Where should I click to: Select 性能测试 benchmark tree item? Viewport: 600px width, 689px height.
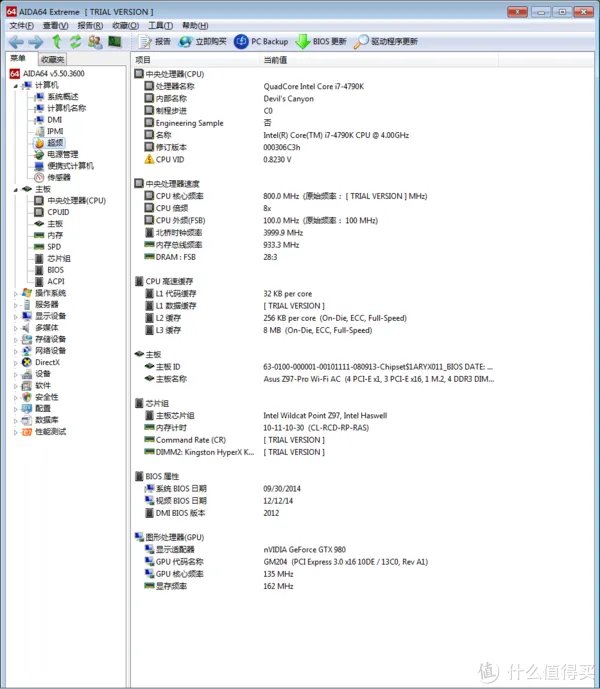[50, 431]
